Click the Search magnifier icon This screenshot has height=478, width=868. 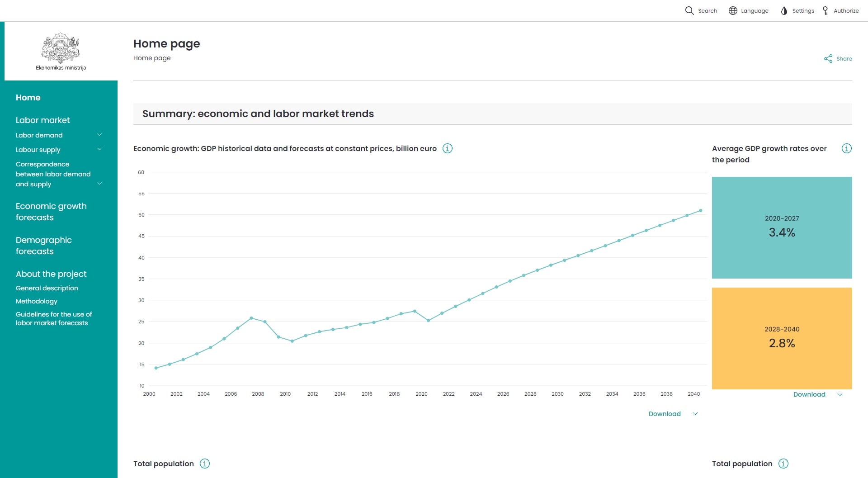coord(689,10)
